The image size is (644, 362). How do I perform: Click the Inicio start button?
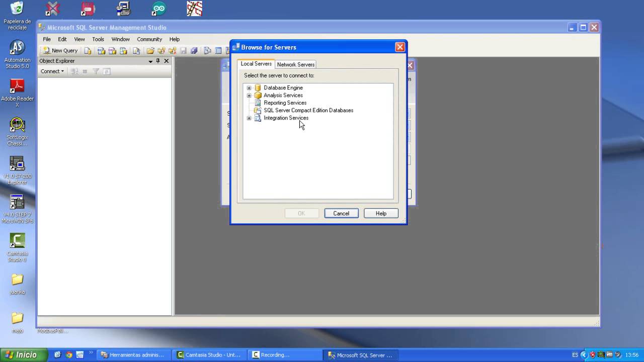[24, 355]
